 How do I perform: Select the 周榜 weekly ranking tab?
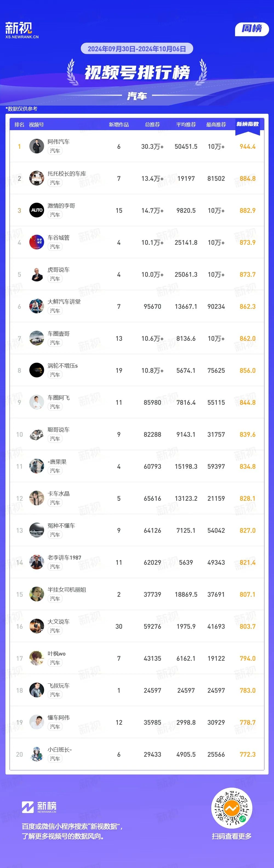click(252, 29)
